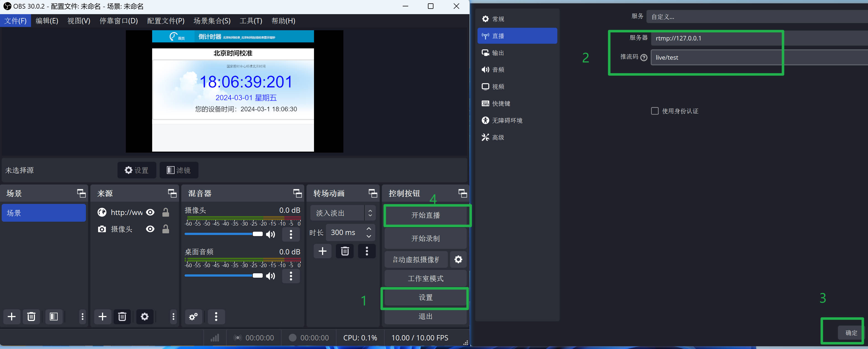Open source properties gear icon
Screen dimensions: 868x349
point(145,317)
